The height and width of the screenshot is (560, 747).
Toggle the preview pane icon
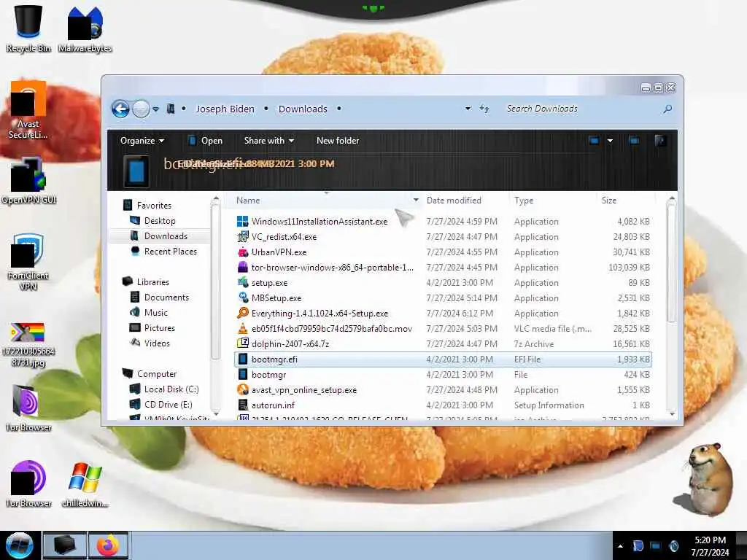click(634, 141)
